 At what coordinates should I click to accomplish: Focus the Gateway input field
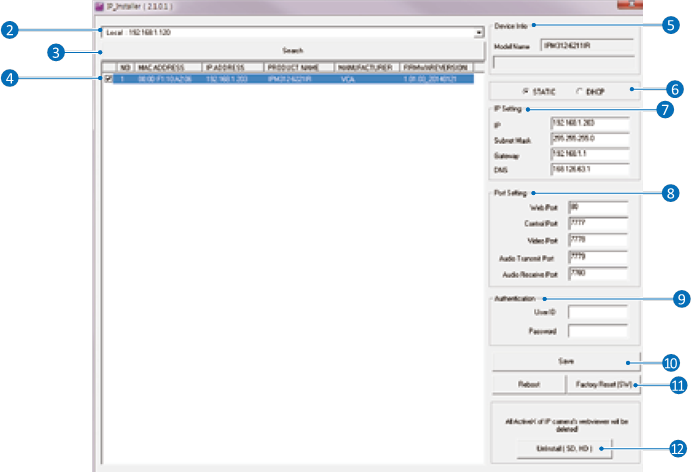(590, 156)
